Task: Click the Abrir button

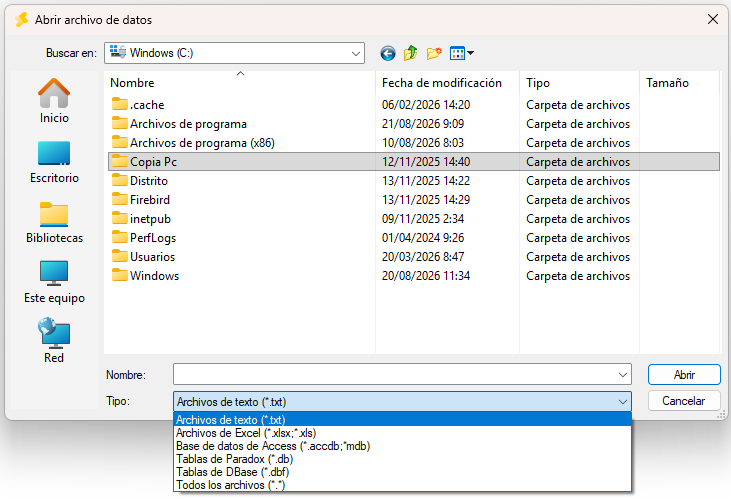Action: (684, 374)
